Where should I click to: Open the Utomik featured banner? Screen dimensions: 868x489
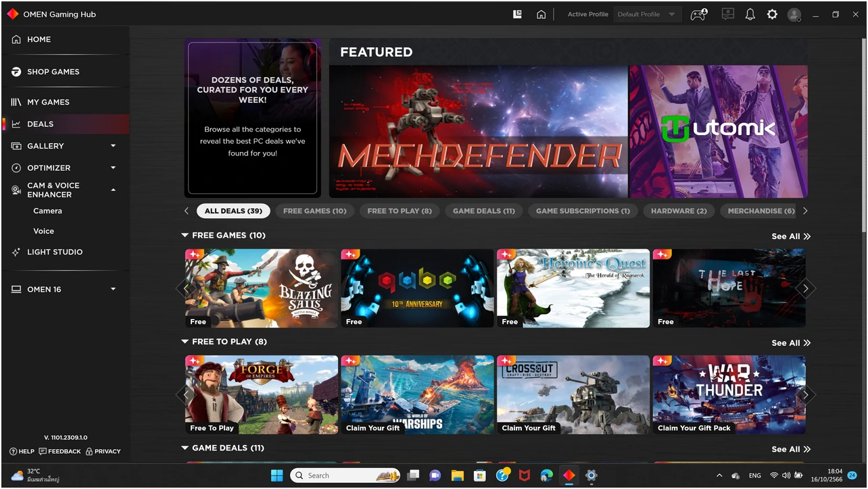(719, 131)
